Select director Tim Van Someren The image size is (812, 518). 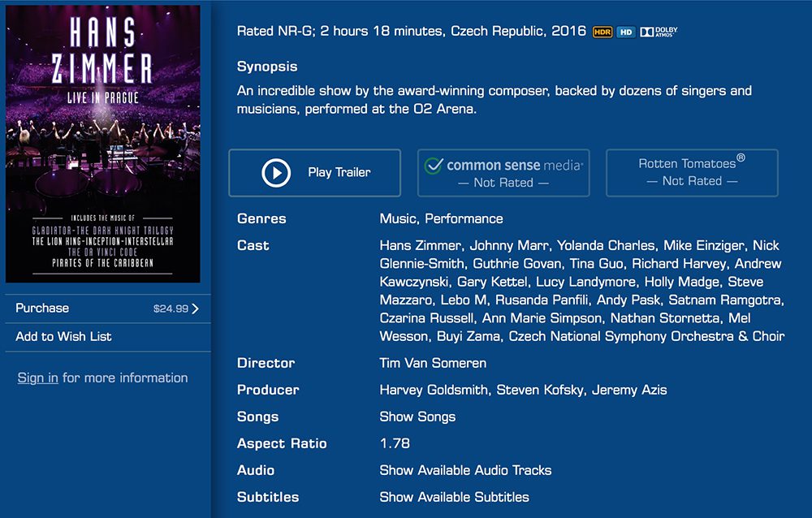click(x=433, y=363)
